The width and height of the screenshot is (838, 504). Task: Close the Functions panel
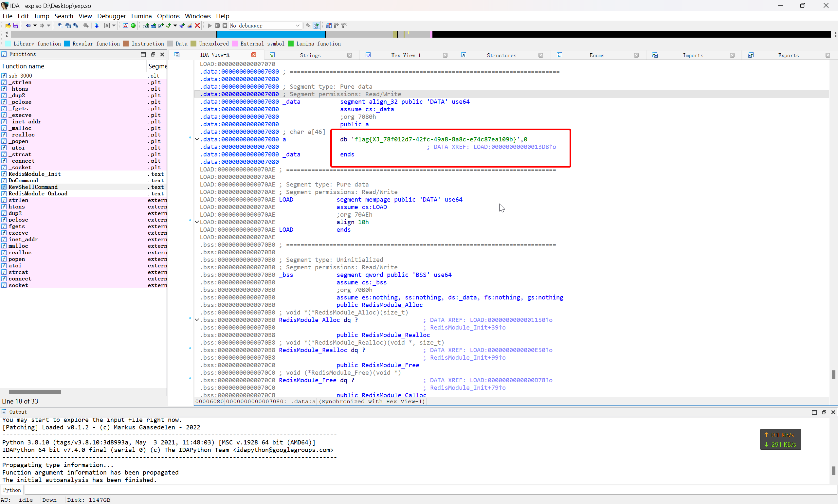pos(162,54)
